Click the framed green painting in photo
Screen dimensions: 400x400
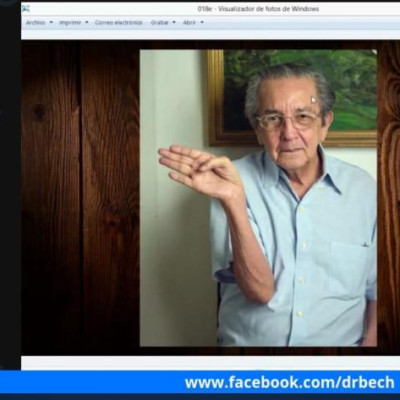click(292, 98)
